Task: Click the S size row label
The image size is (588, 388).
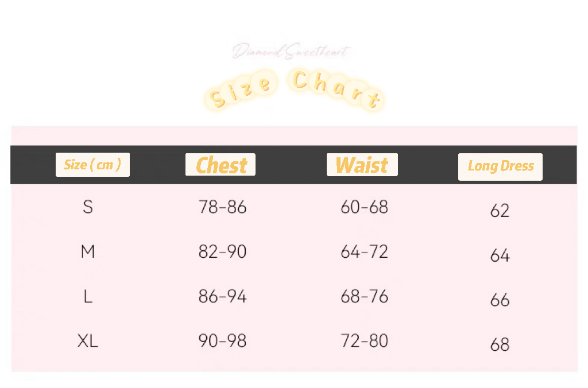Action: (x=88, y=207)
